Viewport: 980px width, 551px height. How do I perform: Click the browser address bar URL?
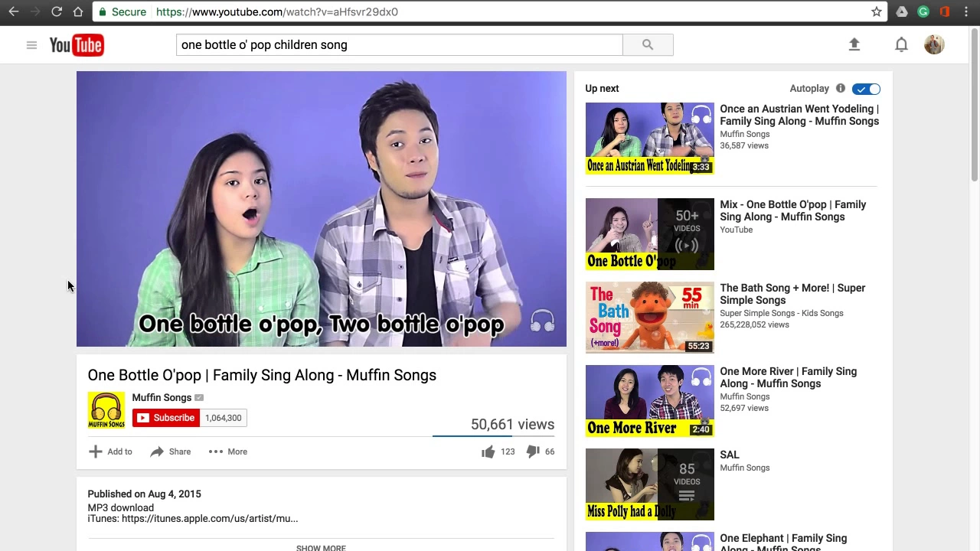(x=276, y=11)
